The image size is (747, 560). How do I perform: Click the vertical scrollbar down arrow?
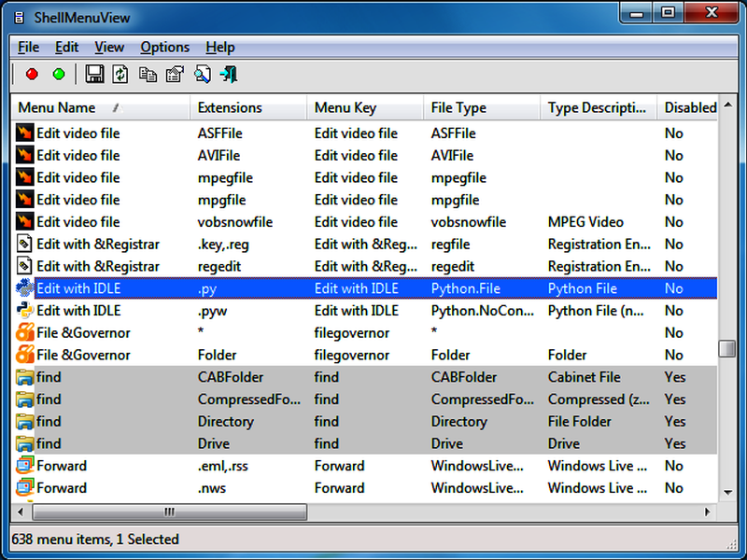726,494
